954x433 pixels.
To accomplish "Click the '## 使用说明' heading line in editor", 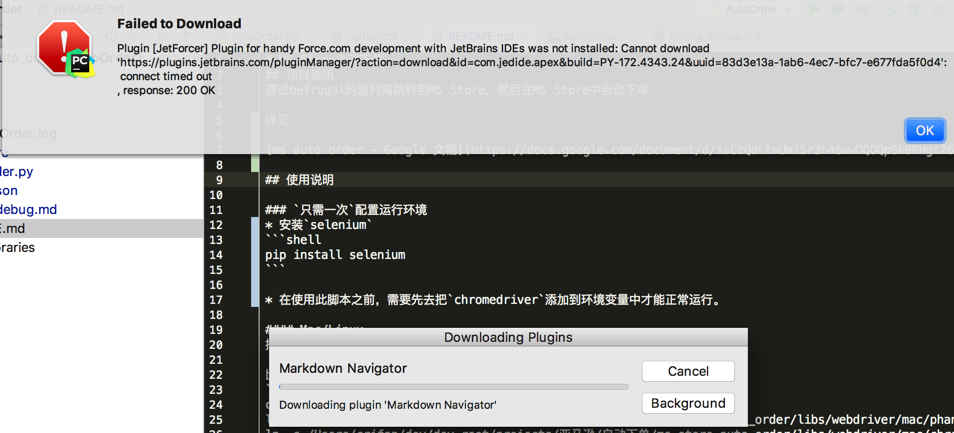I will (x=299, y=180).
